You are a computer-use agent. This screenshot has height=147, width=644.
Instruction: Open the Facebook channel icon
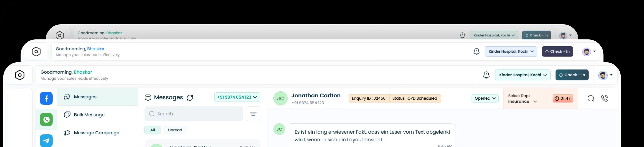(46, 98)
